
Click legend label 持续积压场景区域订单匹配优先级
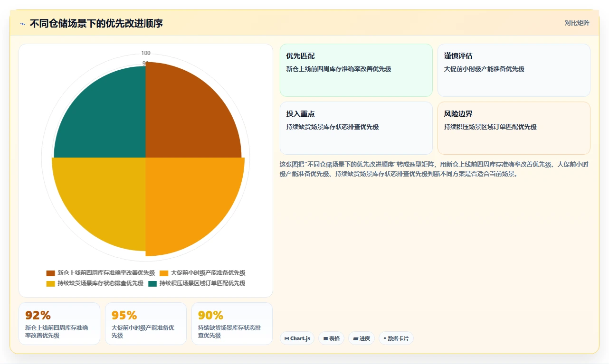point(202,284)
